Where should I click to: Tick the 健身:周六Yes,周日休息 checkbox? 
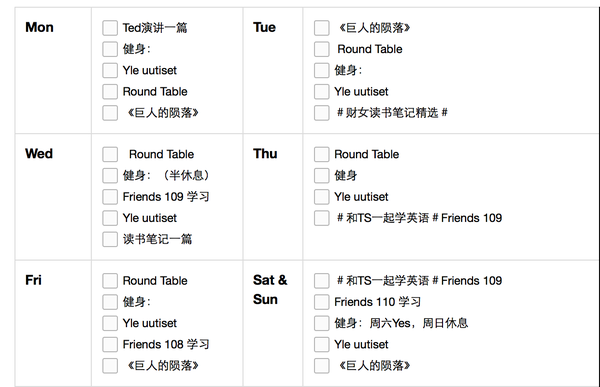pos(321,323)
